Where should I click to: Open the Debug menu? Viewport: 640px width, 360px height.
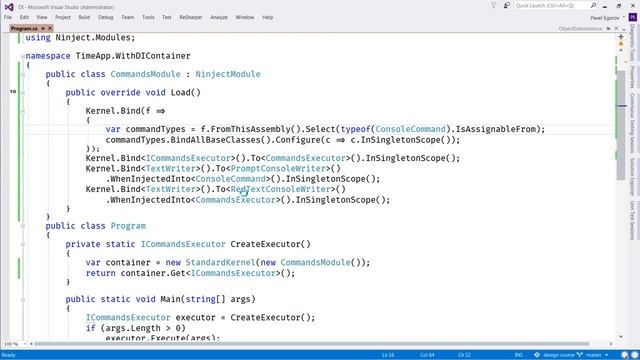tap(106, 18)
